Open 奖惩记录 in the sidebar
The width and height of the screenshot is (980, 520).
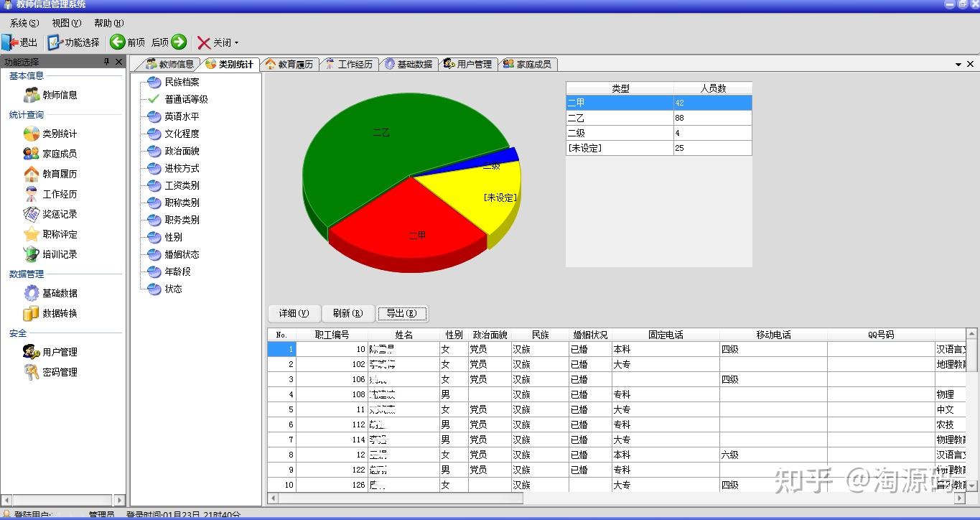(x=50, y=214)
